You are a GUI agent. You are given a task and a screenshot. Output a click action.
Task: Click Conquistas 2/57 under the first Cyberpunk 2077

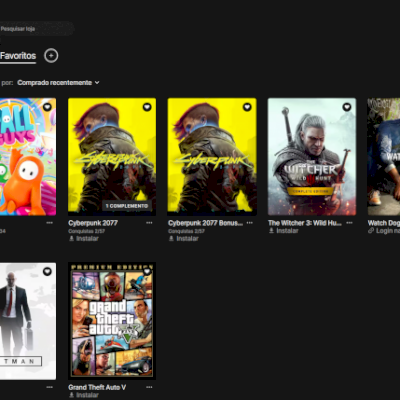tap(86, 231)
